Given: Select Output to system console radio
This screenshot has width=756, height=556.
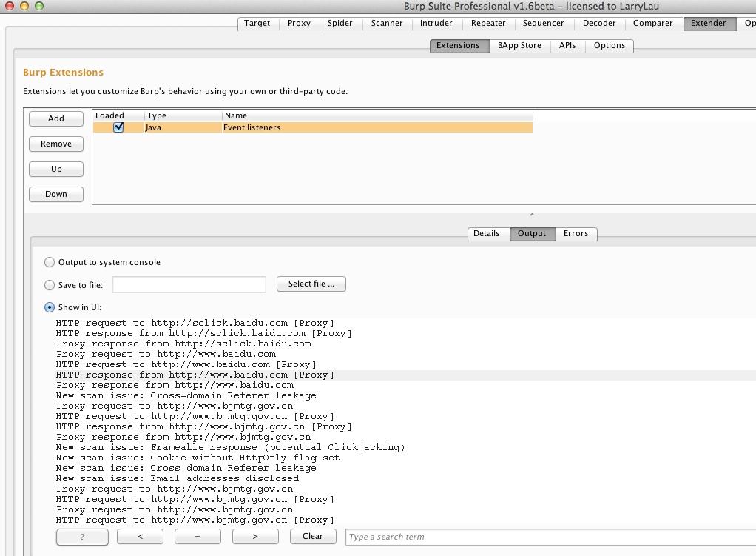Looking at the screenshot, I should tap(49, 262).
